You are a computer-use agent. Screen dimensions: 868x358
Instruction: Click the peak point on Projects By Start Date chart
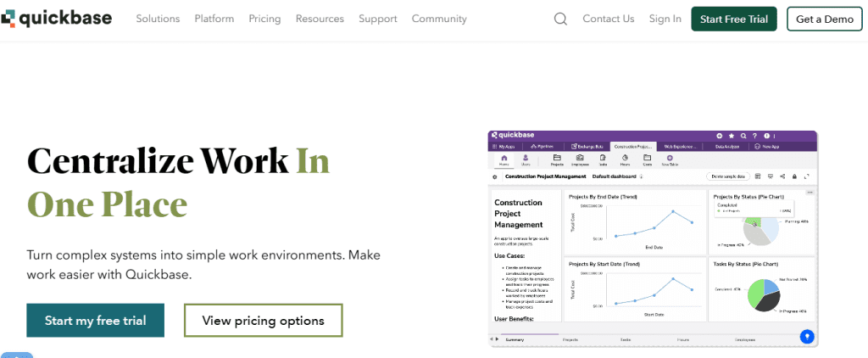click(x=673, y=279)
